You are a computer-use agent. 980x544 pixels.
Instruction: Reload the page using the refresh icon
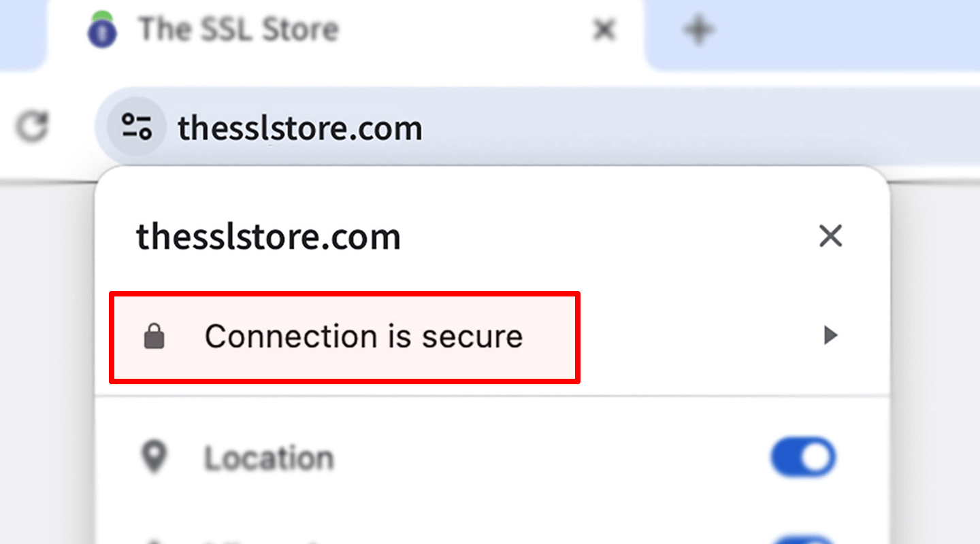coord(31,126)
